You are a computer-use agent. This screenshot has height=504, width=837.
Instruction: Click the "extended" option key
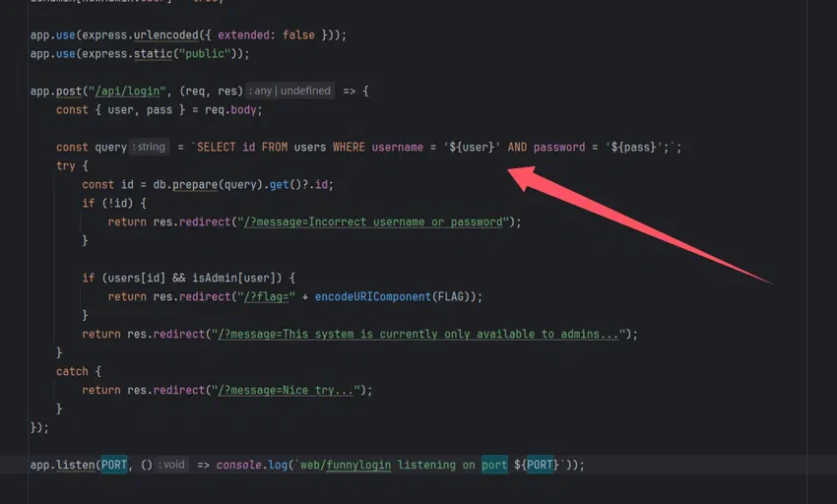tap(243, 35)
